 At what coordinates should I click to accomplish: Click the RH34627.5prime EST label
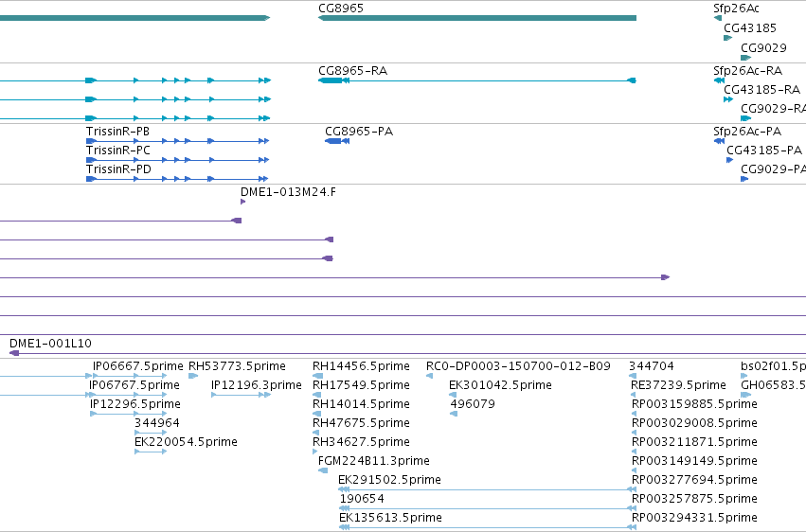[361, 442]
